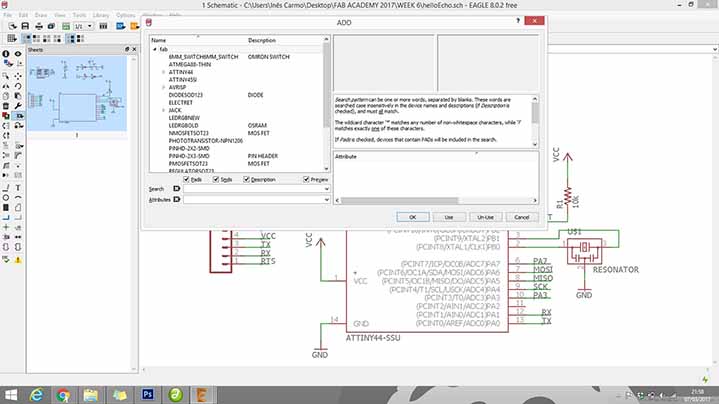This screenshot has height=404, width=719.
Task: Select the Circle drawing tool
Action: pyautogui.click(x=6, y=198)
